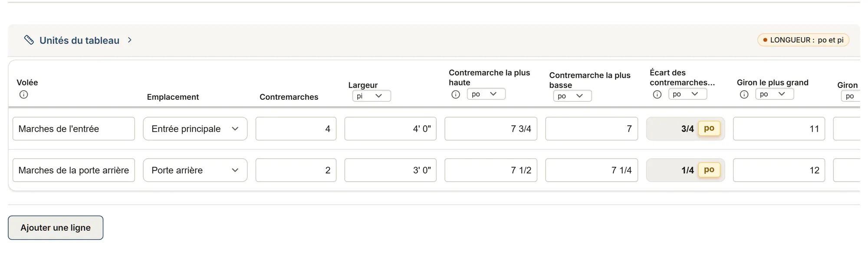Click info icon for Contremarche la plus haute
Image resolution: width=868 pixels, height=258 pixels.
(x=456, y=95)
